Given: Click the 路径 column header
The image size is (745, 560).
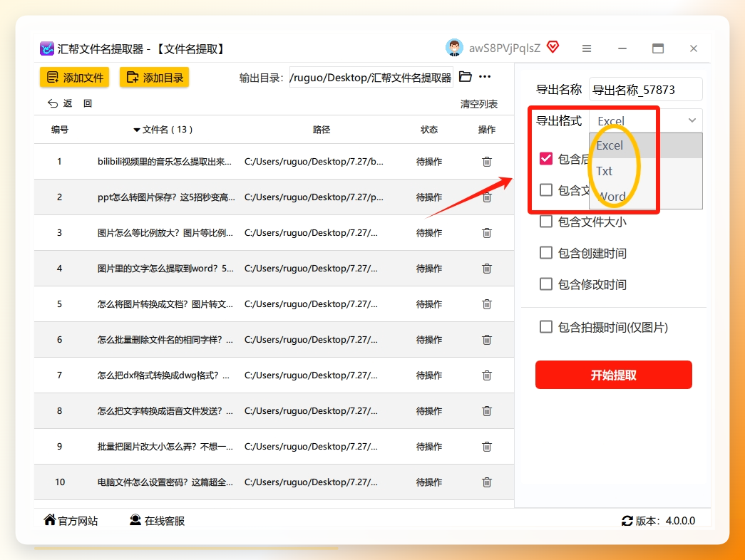Looking at the screenshot, I should coord(322,130).
